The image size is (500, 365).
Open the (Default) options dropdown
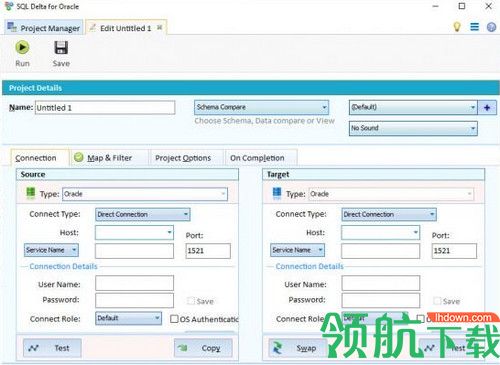tap(413, 107)
